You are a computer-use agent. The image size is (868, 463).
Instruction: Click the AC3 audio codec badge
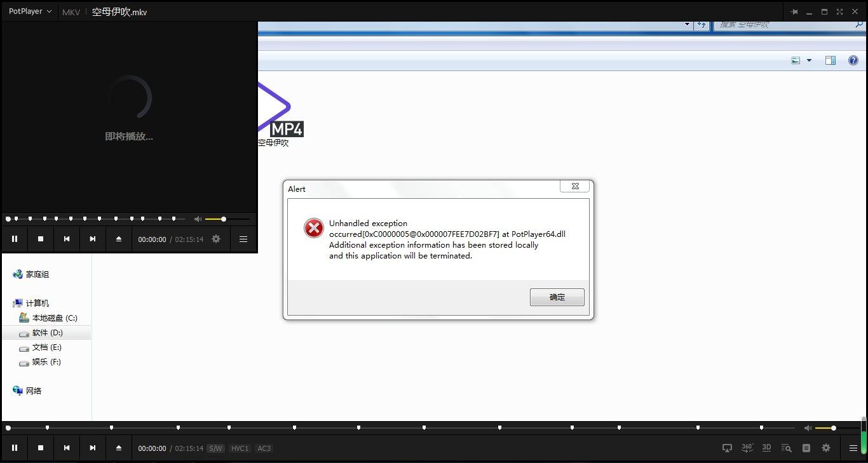(264, 448)
